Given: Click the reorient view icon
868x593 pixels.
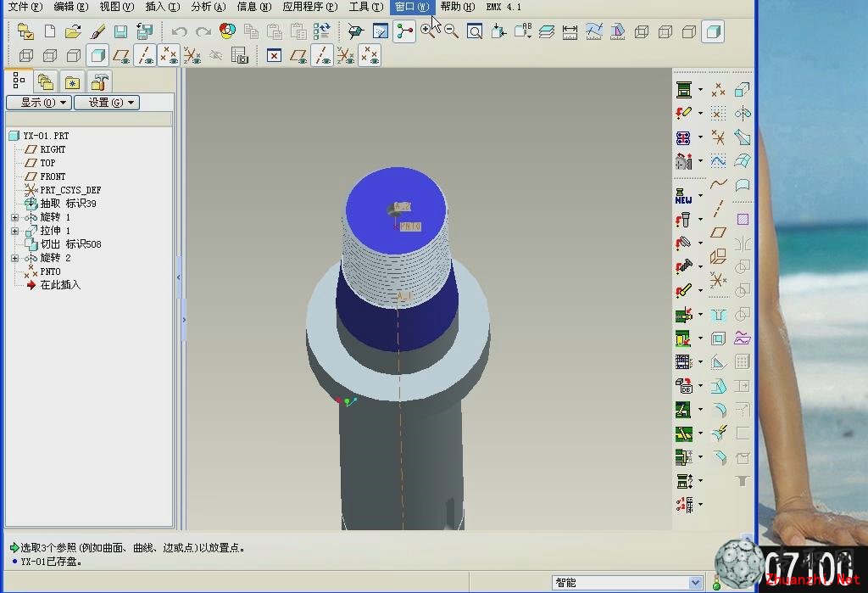Looking at the screenshot, I should (x=498, y=31).
